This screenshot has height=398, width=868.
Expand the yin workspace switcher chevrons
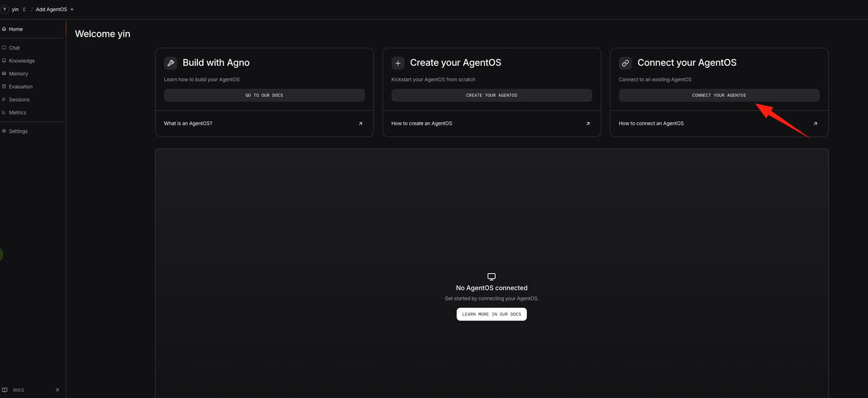point(24,9)
